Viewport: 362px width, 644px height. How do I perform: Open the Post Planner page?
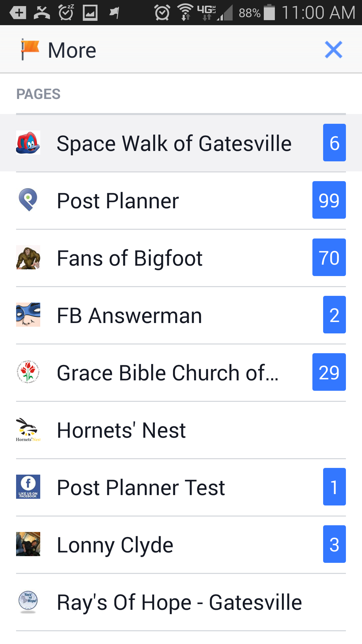pyautogui.click(x=118, y=201)
